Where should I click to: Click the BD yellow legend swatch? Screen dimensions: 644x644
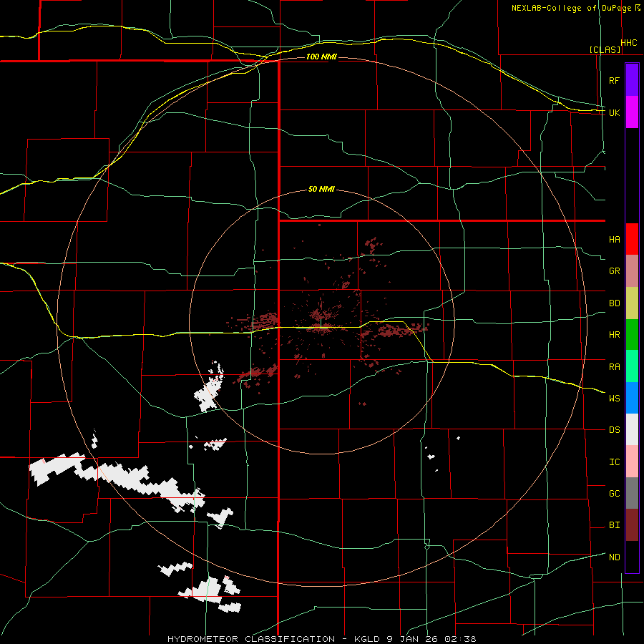click(632, 303)
